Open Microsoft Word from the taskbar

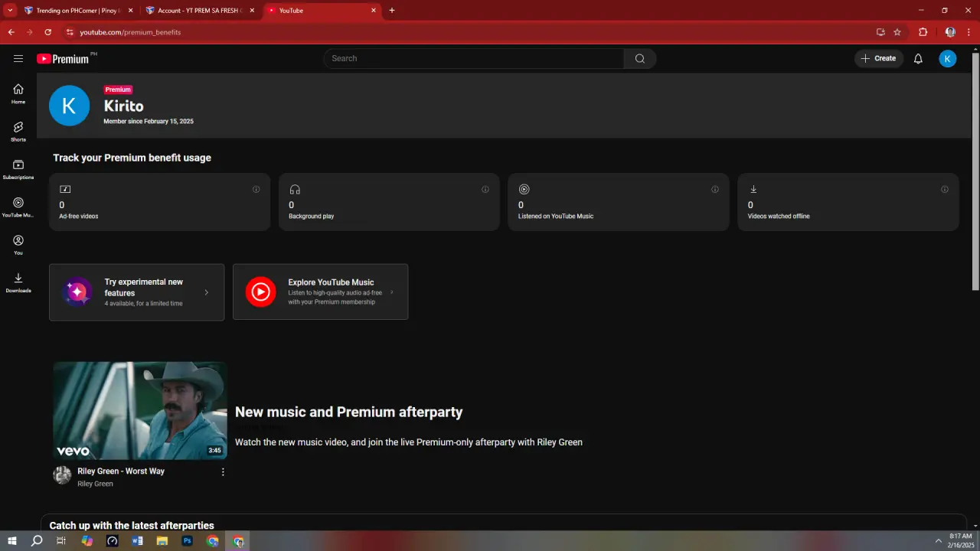click(137, 541)
